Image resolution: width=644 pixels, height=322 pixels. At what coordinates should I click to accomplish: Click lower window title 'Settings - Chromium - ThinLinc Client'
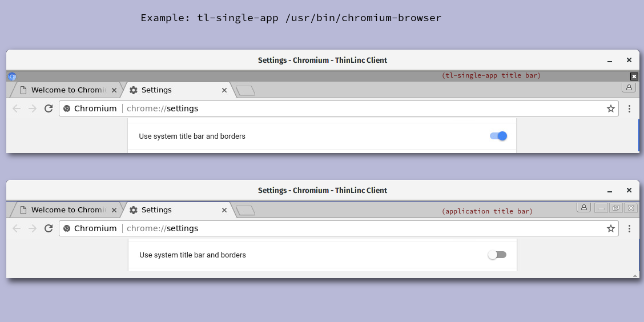(x=323, y=190)
